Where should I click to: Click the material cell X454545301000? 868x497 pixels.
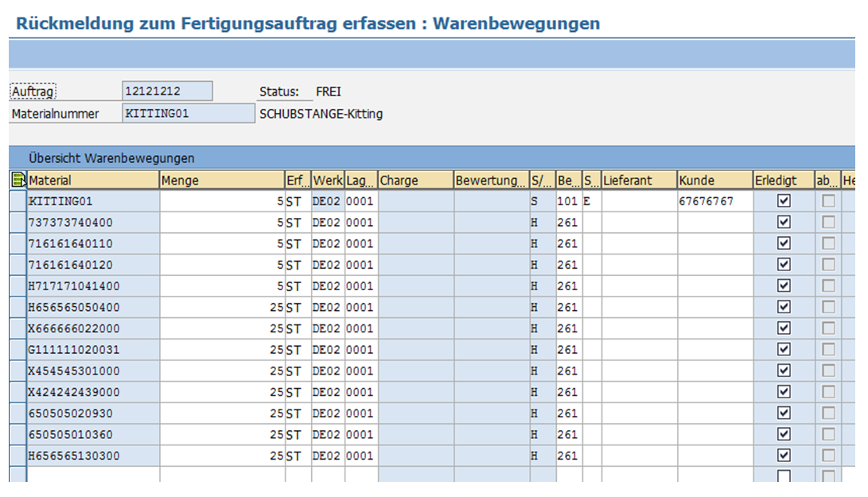93,371
